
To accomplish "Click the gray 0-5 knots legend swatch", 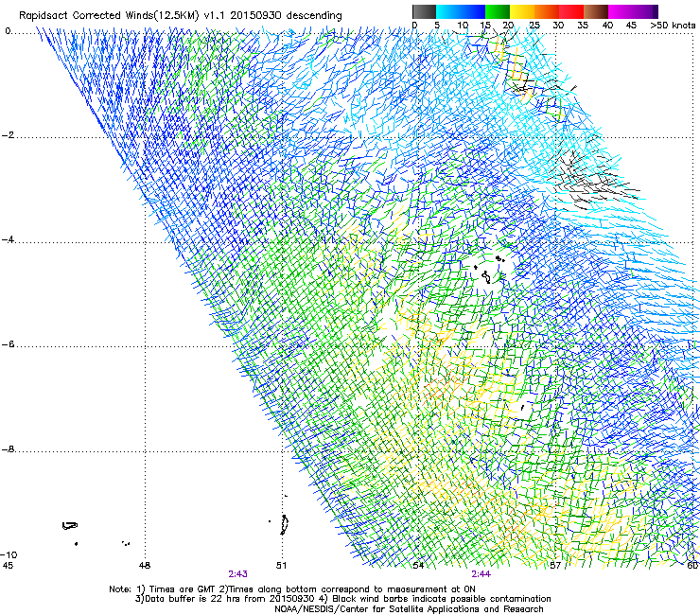I will (x=424, y=11).
